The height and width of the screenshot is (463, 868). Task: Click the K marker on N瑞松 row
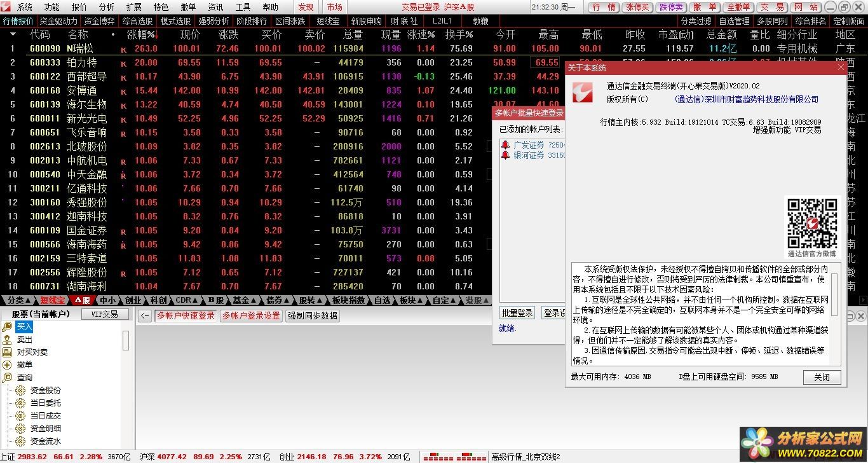click(x=123, y=49)
